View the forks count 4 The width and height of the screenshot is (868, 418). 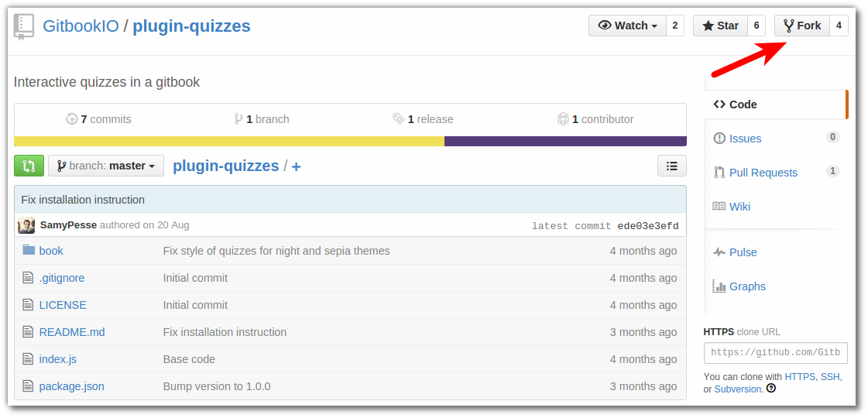839,26
